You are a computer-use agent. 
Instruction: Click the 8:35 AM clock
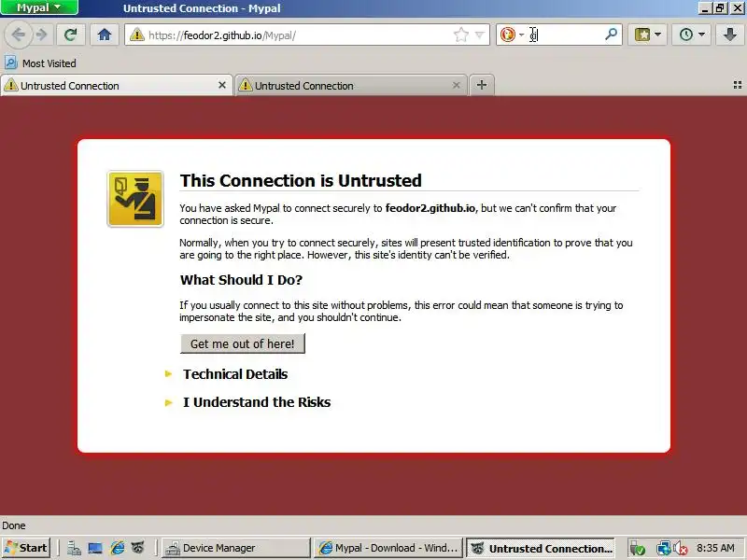715,548
